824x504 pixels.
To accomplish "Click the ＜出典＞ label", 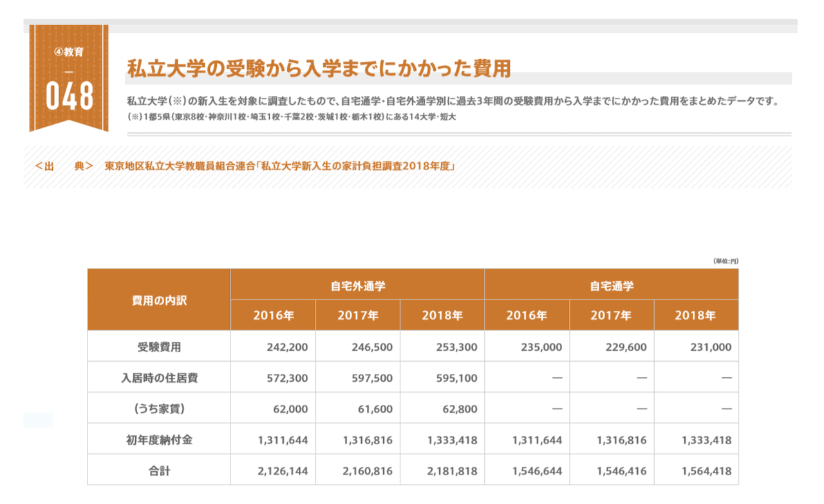I will pyautogui.click(x=64, y=167).
